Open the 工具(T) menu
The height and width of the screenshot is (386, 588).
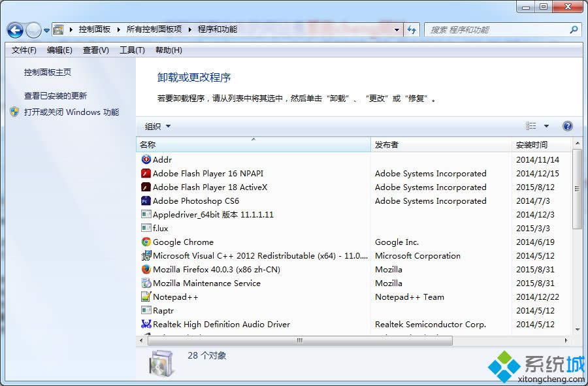pos(131,50)
